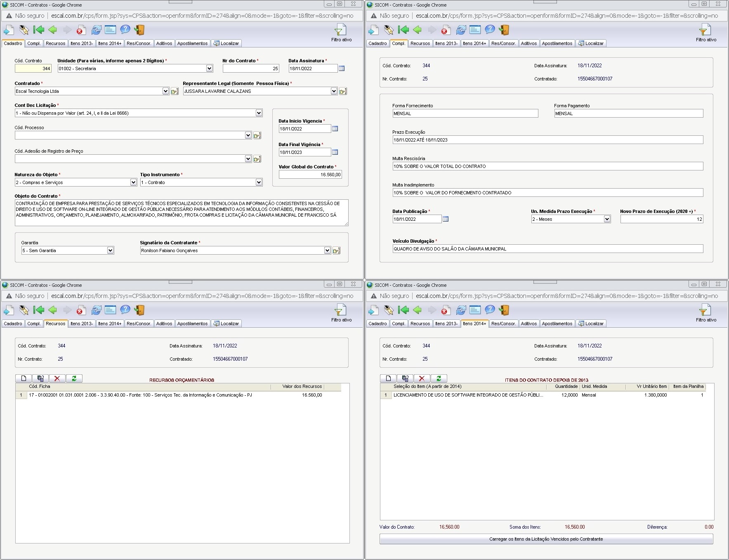Click lookup icon next to Signatário da Contratante

336,250
